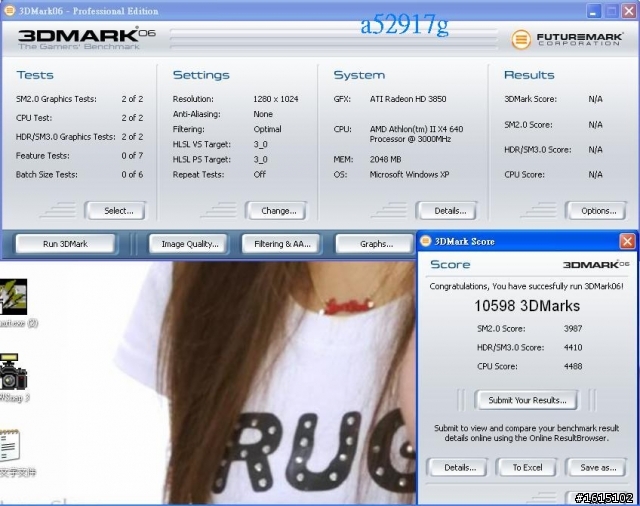Click Submit Your Results... button

pos(527,400)
